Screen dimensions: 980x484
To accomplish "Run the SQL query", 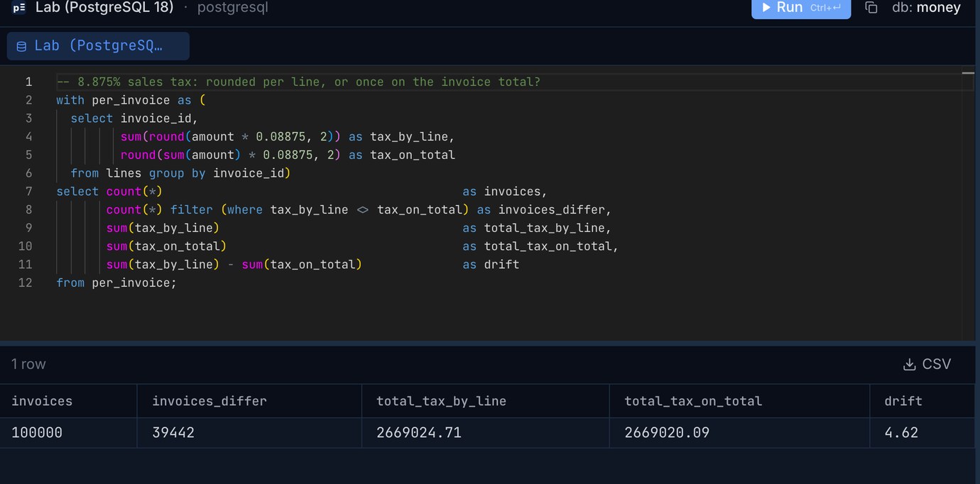I will [x=801, y=8].
